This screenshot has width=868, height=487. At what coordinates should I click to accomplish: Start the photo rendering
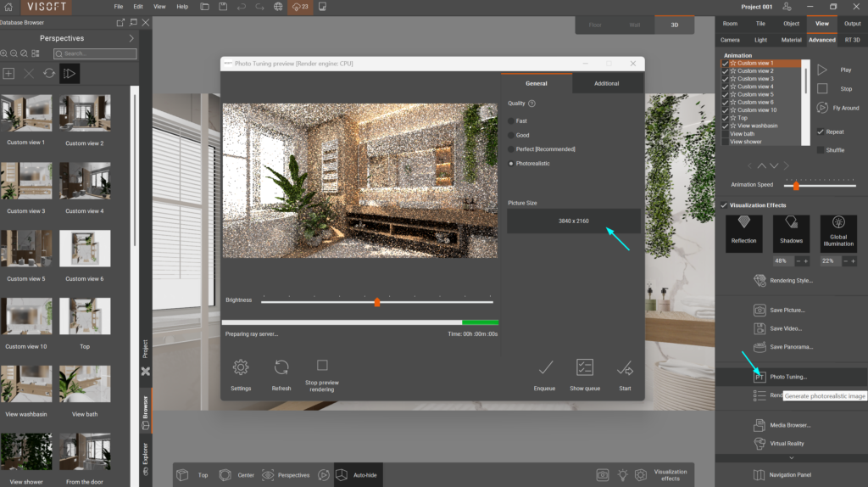click(625, 374)
